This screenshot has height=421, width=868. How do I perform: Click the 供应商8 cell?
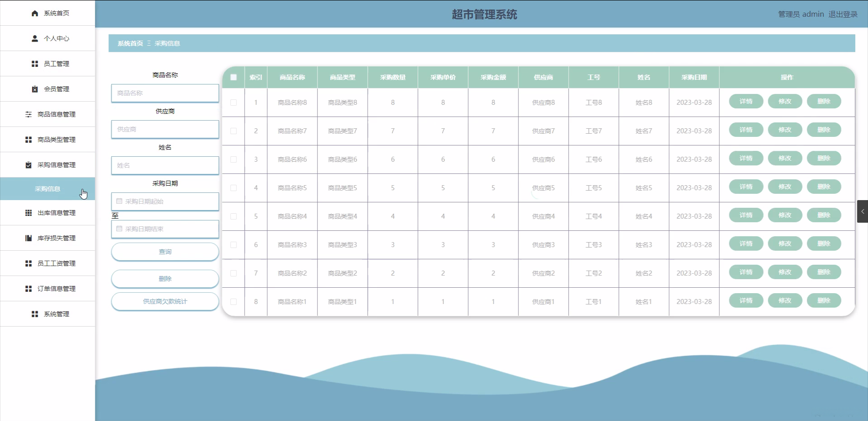tap(543, 103)
